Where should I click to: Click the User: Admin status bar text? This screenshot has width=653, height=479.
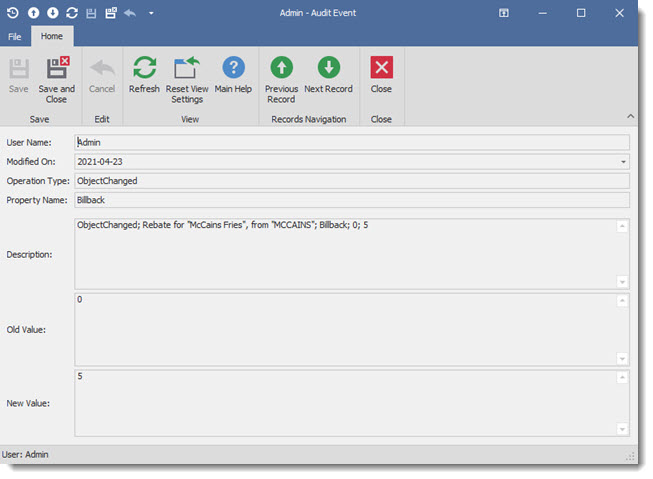tap(25, 454)
